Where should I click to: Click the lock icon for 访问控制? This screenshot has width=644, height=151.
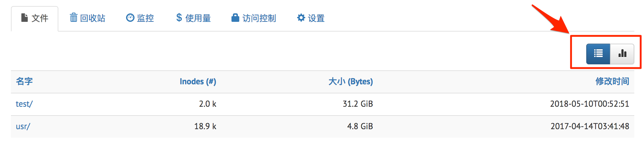click(235, 18)
